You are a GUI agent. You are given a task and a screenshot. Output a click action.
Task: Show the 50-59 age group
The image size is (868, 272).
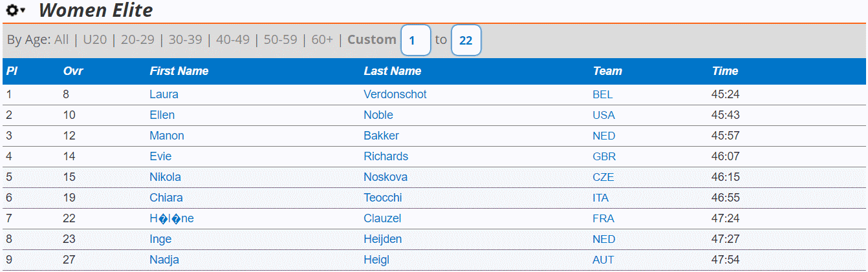(x=281, y=40)
